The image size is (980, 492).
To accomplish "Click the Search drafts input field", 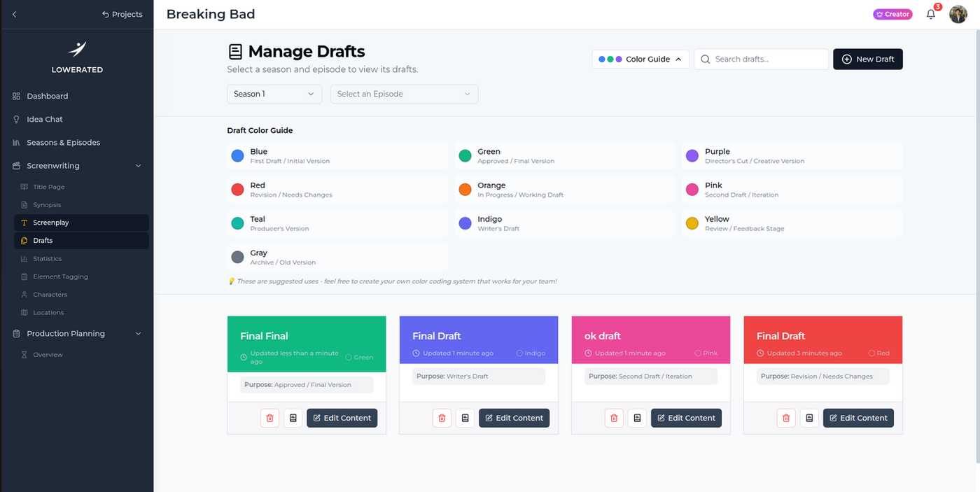I will pos(762,59).
